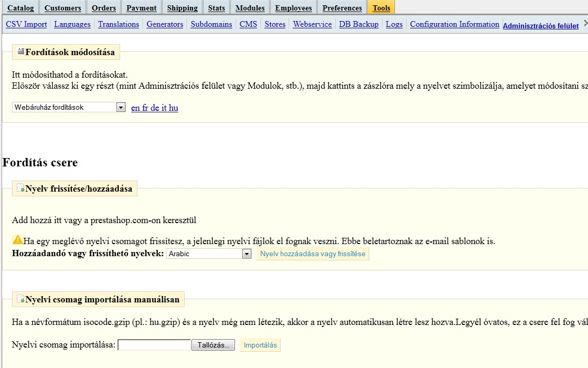
Task: Click Nyelv hozzáadása vagy frissítése button
Action: [x=313, y=254]
